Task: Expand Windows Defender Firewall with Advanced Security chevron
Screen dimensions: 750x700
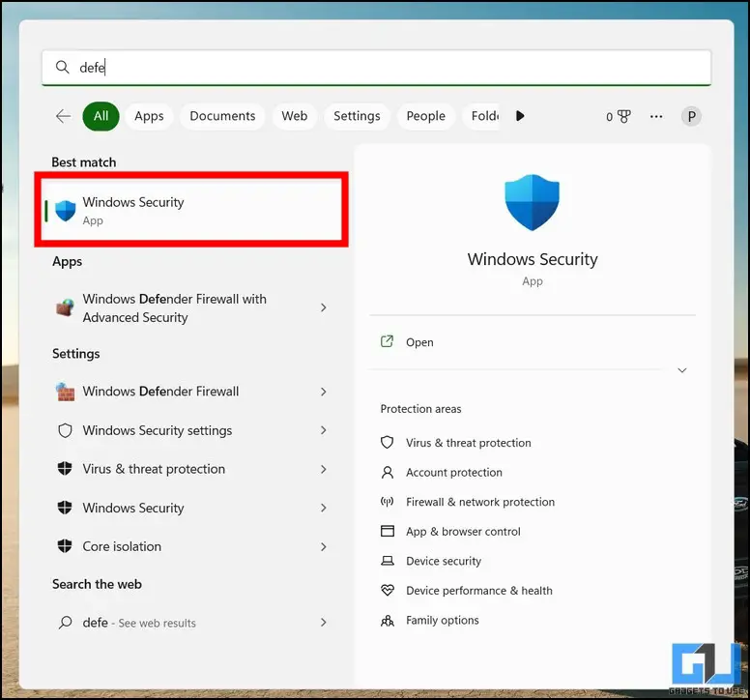Action: coord(324,307)
